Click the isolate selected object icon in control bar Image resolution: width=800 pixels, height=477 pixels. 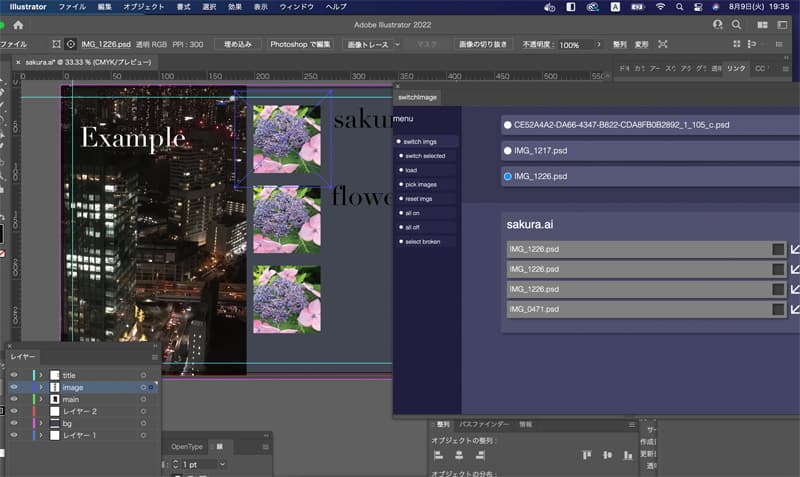[663, 44]
